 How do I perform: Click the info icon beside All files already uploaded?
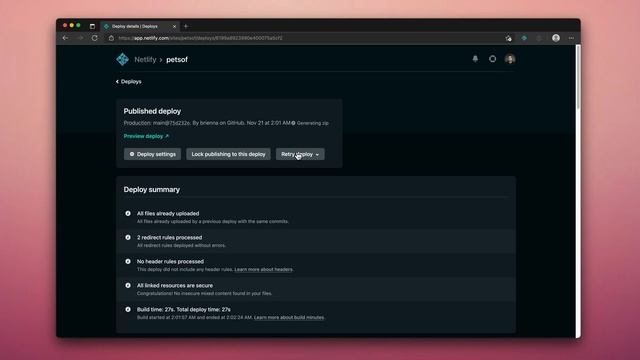coord(128,213)
